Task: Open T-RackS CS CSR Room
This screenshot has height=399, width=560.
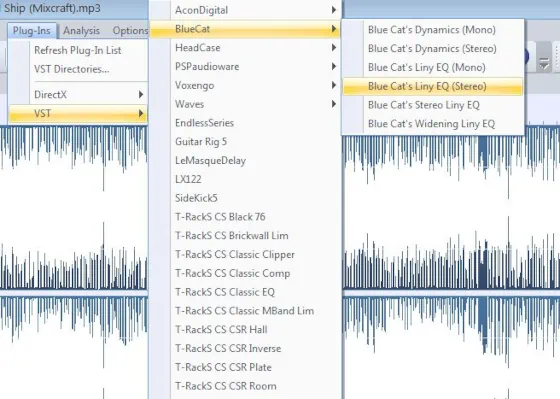Action: 245,386
